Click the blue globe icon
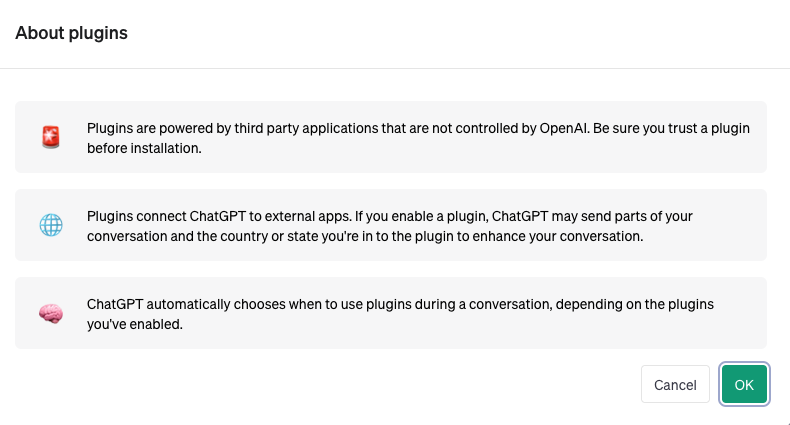The width and height of the screenshot is (790, 425). coord(51,225)
